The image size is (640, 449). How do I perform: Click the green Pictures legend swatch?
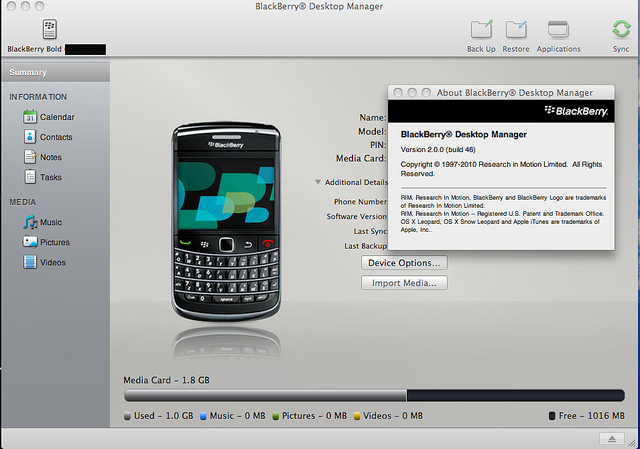276,416
